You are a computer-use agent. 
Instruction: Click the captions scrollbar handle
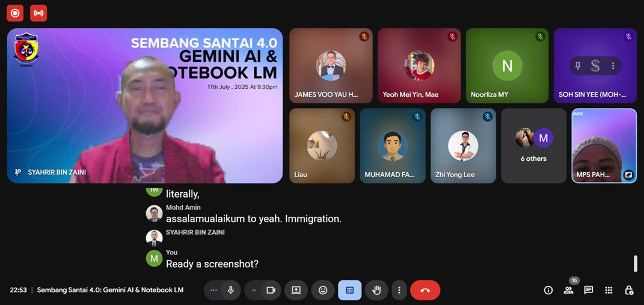[x=636, y=263]
